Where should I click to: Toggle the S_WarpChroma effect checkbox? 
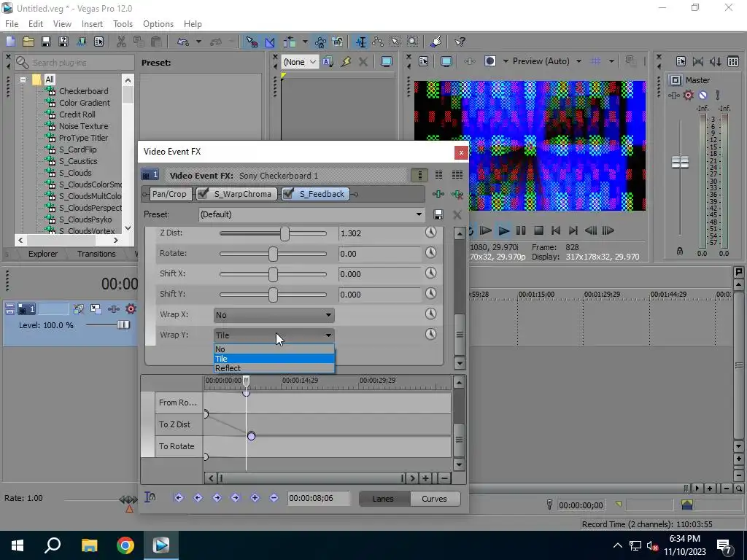coord(203,193)
